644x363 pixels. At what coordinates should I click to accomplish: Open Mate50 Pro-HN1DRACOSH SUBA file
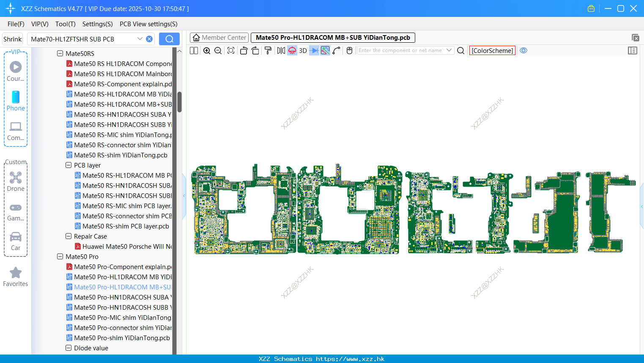point(119,297)
